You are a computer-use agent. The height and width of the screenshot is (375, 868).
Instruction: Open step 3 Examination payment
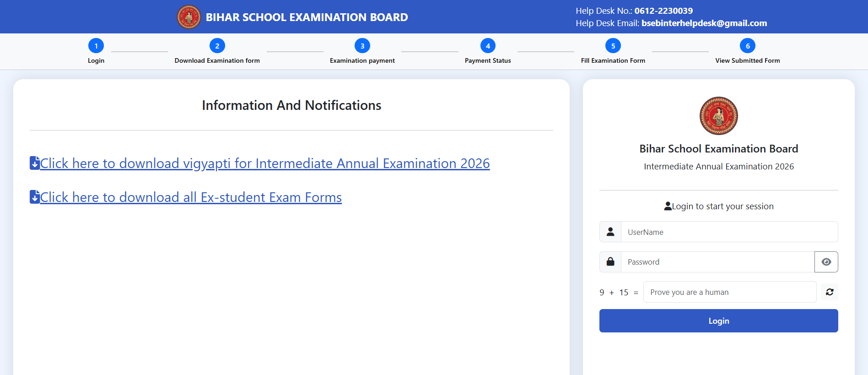pyautogui.click(x=362, y=46)
